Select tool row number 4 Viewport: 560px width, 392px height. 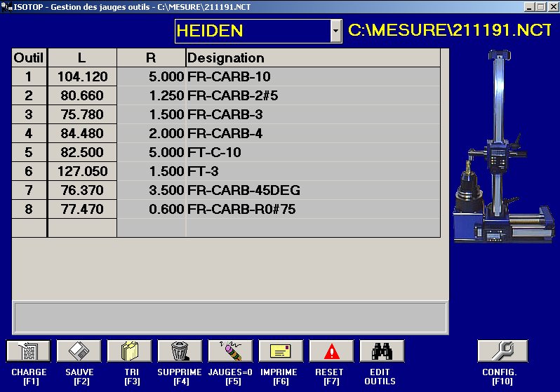pyautogui.click(x=29, y=133)
